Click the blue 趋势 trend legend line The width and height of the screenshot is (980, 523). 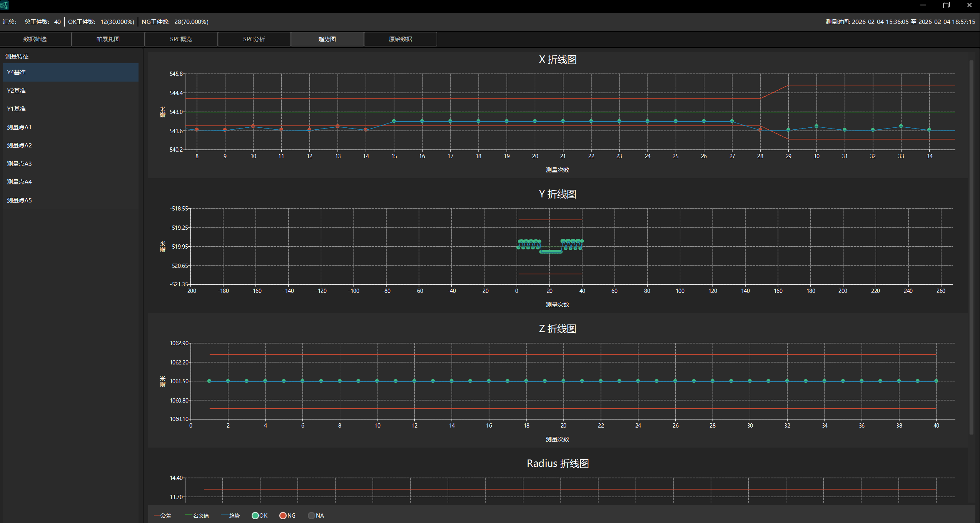click(x=224, y=516)
